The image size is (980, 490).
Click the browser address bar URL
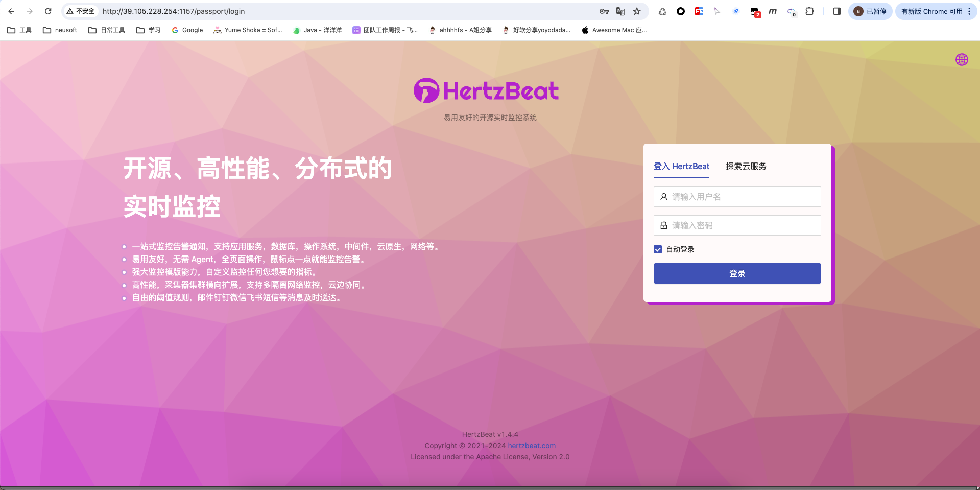pos(174,11)
